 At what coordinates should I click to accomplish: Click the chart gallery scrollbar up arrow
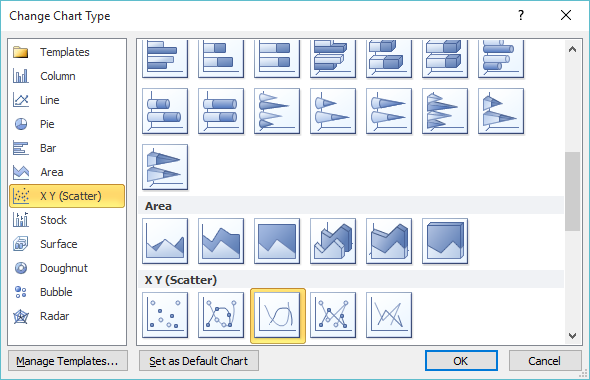point(572,49)
